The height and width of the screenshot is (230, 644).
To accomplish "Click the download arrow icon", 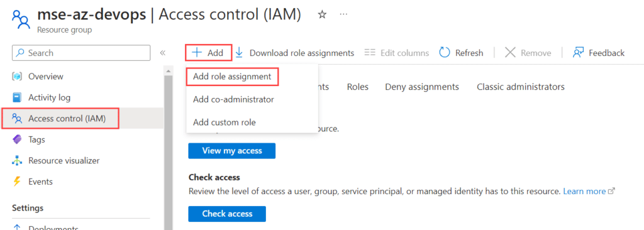I will pos(240,53).
